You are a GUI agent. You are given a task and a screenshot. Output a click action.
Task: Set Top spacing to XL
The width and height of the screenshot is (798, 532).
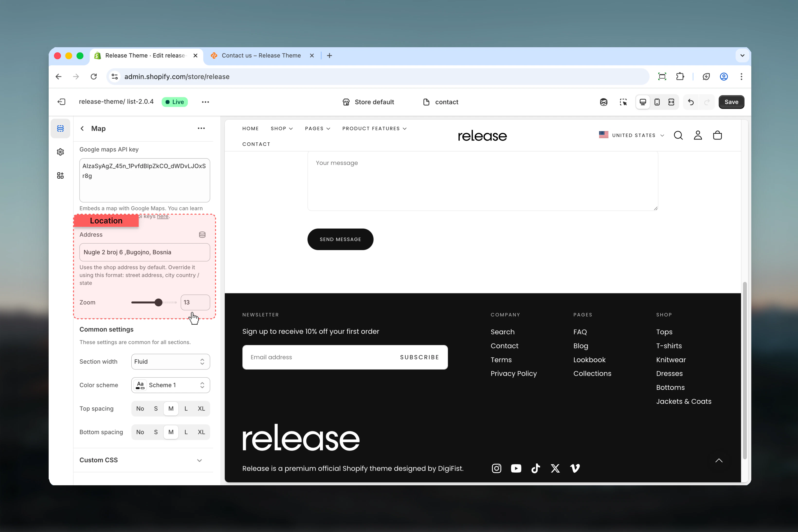(x=201, y=409)
